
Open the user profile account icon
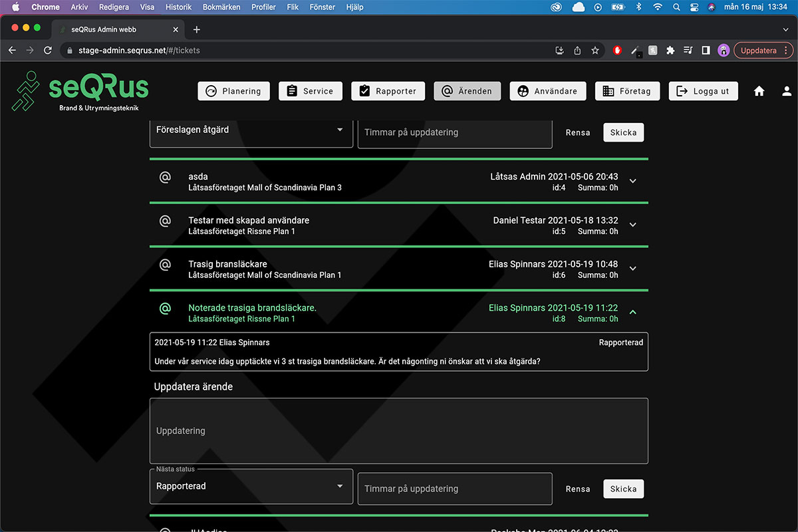click(787, 91)
